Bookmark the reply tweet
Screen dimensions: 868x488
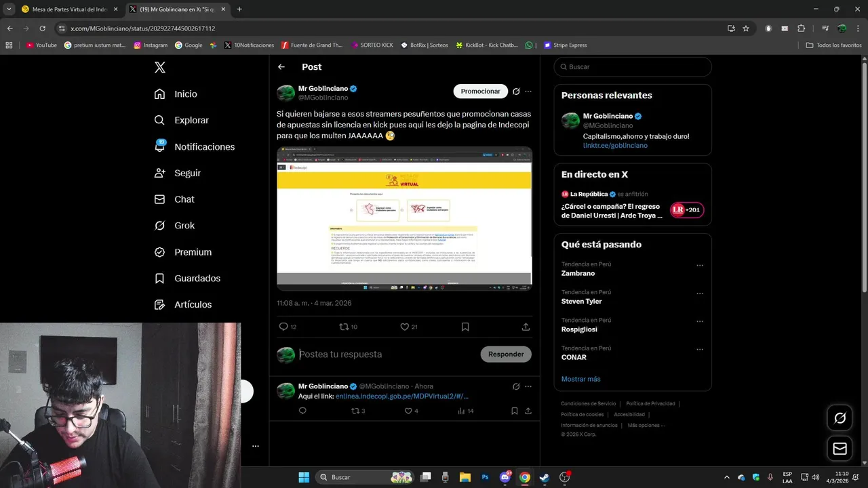tap(515, 411)
